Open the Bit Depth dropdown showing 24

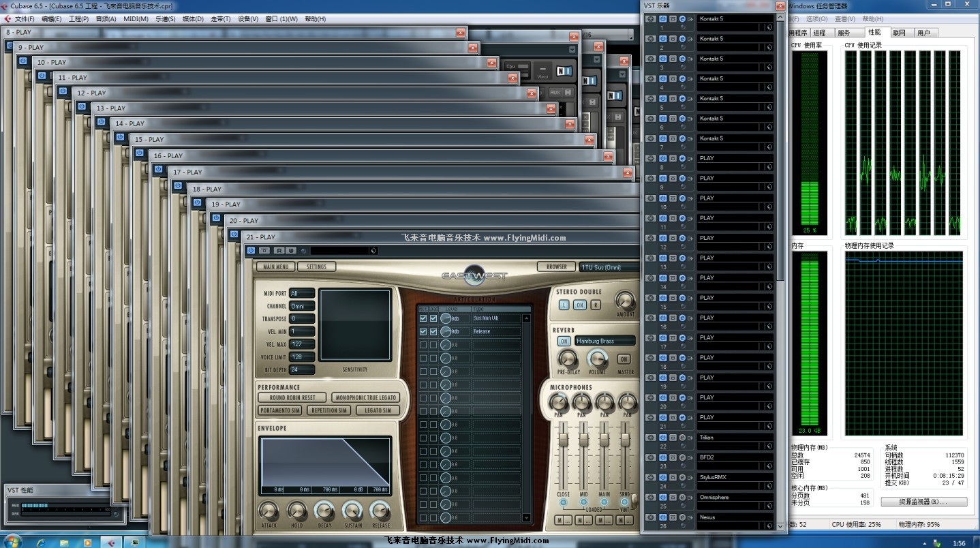click(302, 369)
